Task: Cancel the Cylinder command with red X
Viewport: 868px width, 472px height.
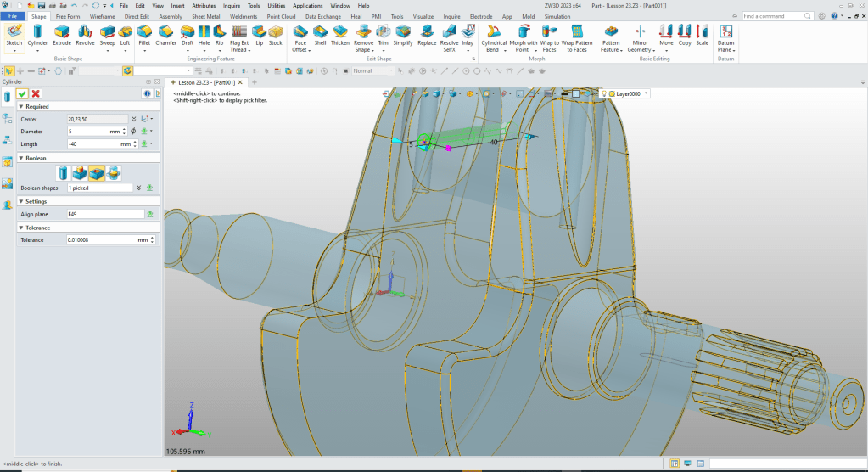Action: pyautogui.click(x=36, y=93)
